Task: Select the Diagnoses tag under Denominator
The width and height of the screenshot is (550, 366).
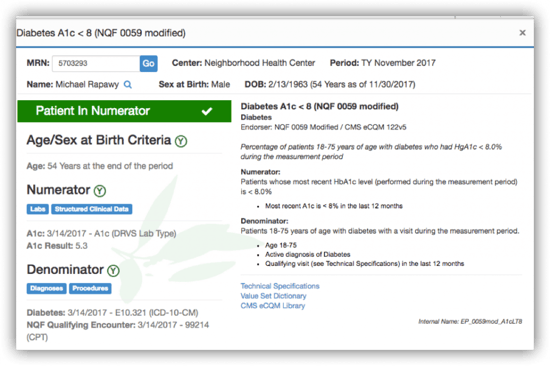Action: [x=46, y=288]
